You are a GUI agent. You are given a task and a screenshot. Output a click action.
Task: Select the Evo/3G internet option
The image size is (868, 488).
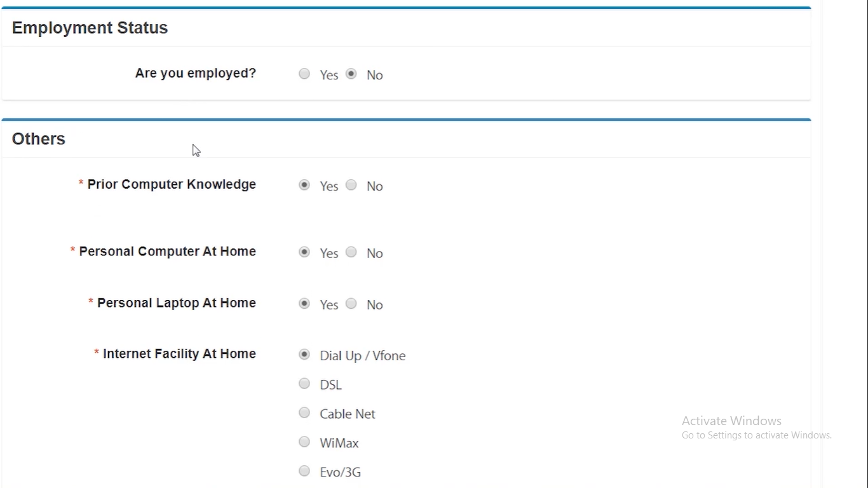click(304, 471)
